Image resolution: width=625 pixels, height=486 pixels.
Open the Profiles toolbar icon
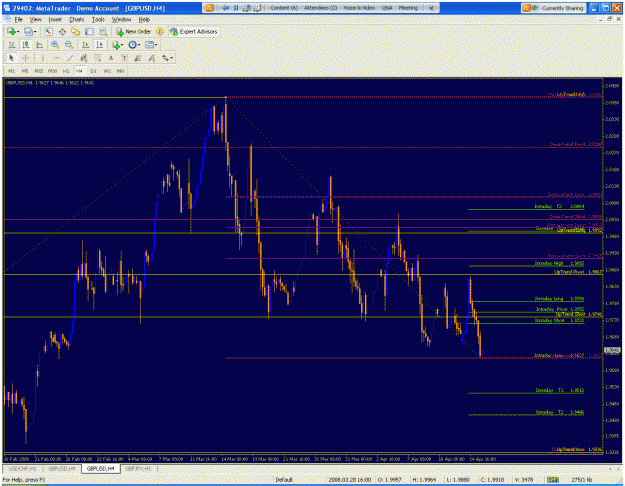[x=28, y=31]
